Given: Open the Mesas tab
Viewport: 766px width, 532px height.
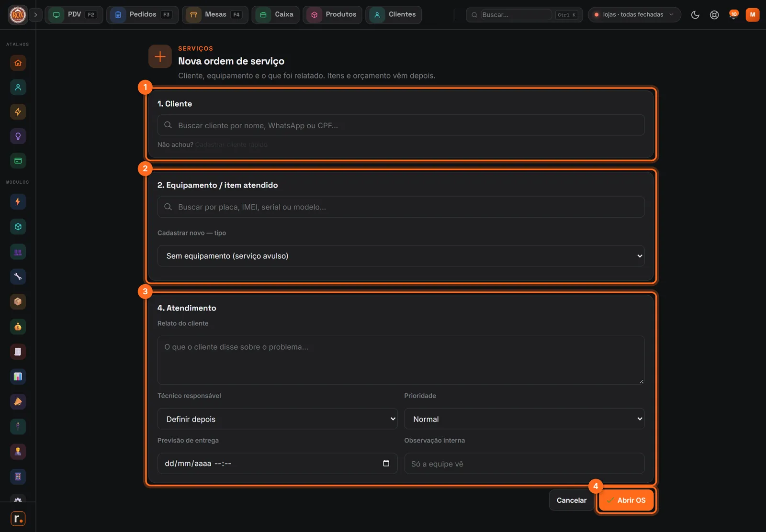Looking at the screenshot, I should pyautogui.click(x=215, y=15).
